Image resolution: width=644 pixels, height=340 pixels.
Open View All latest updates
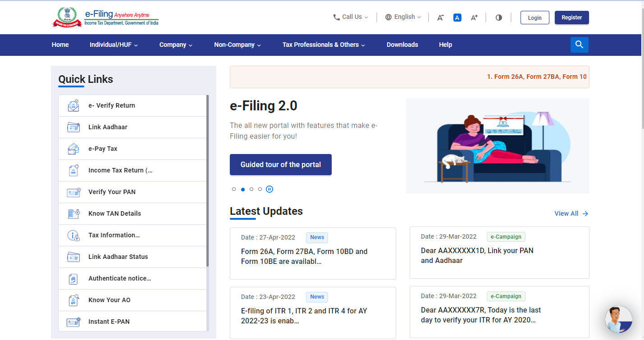571,213
